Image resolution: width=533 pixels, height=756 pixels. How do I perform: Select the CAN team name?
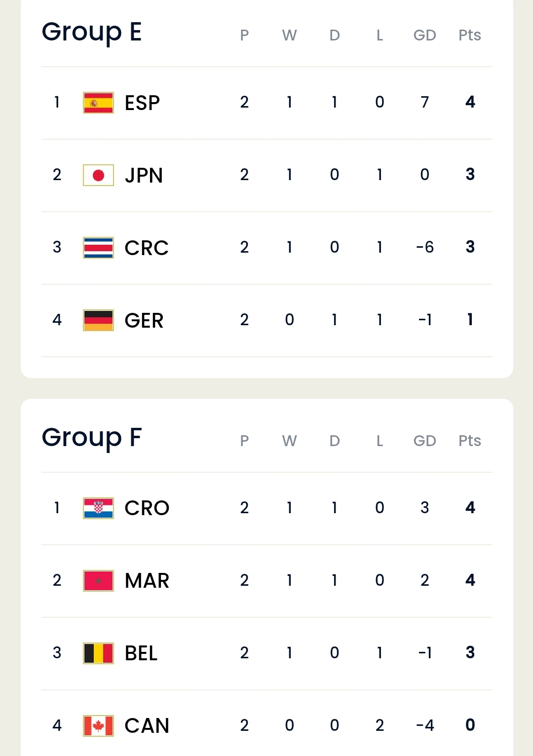[147, 726]
